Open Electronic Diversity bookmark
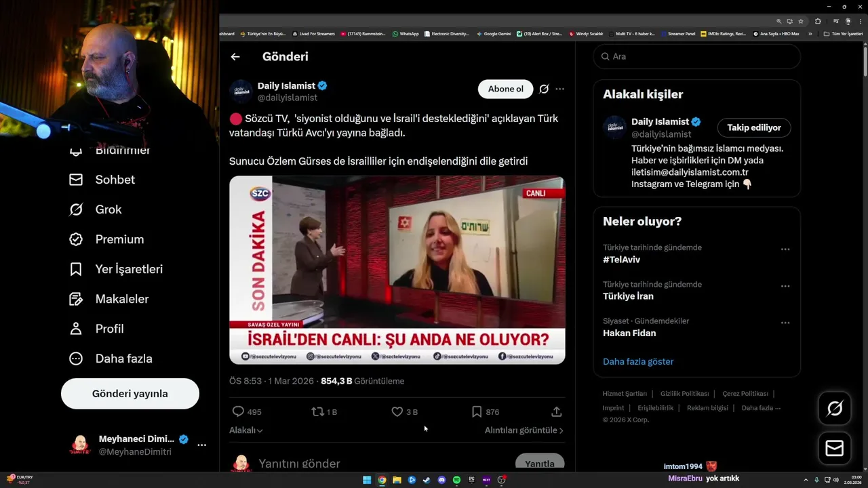This screenshot has width=868, height=488. pos(446,33)
